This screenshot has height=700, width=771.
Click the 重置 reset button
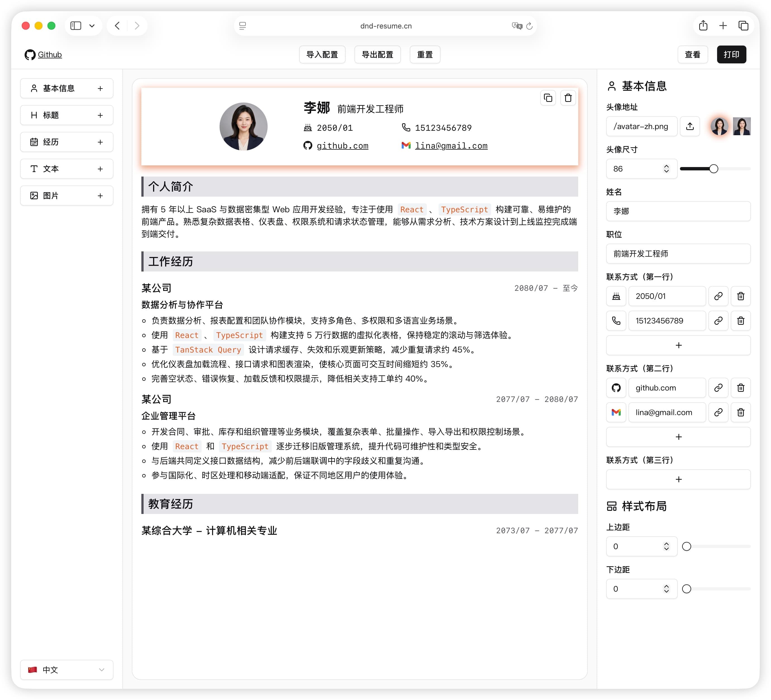pos(425,55)
